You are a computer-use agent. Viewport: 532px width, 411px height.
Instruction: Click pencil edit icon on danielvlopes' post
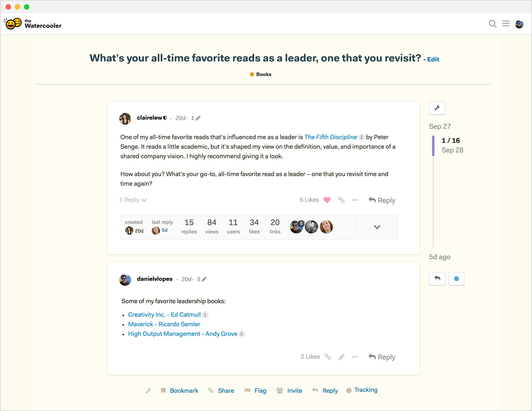(x=342, y=357)
